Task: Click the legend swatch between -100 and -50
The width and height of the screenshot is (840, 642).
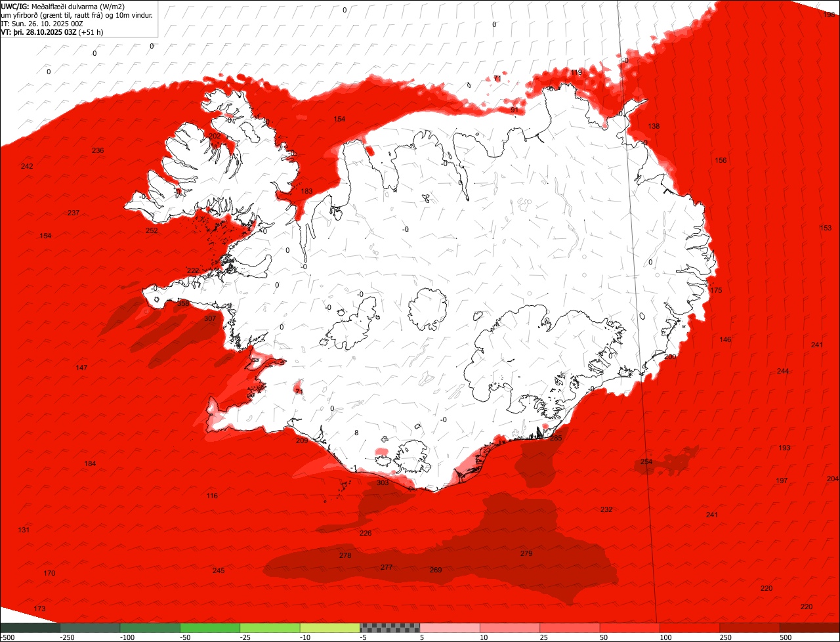Action: pos(150,628)
